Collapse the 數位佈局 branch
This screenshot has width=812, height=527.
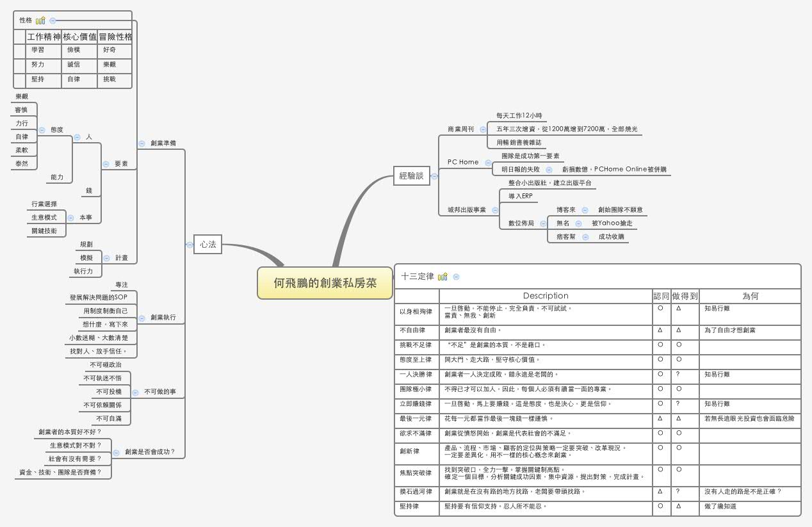(x=543, y=223)
